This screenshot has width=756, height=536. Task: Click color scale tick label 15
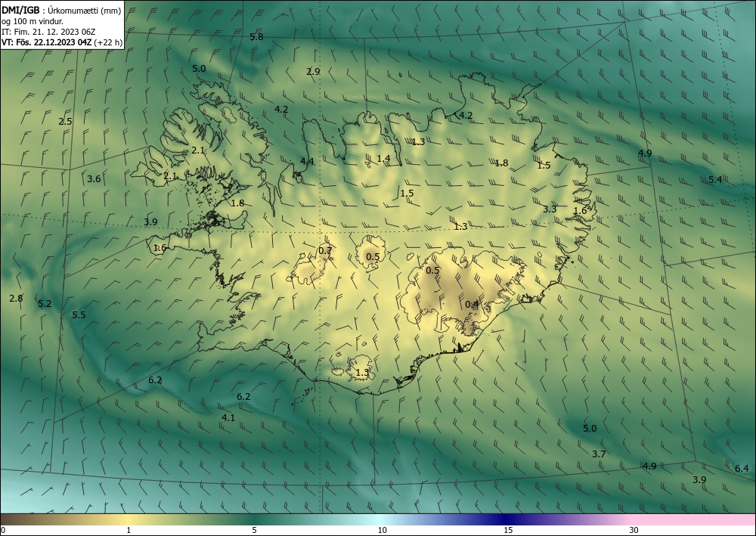click(508, 530)
